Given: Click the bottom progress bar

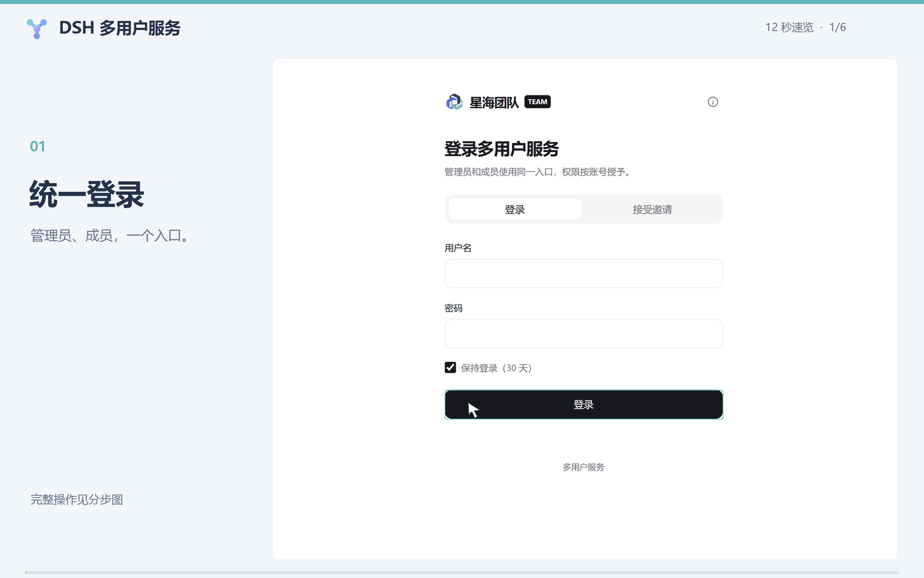Looking at the screenshot, I should 462,573.
